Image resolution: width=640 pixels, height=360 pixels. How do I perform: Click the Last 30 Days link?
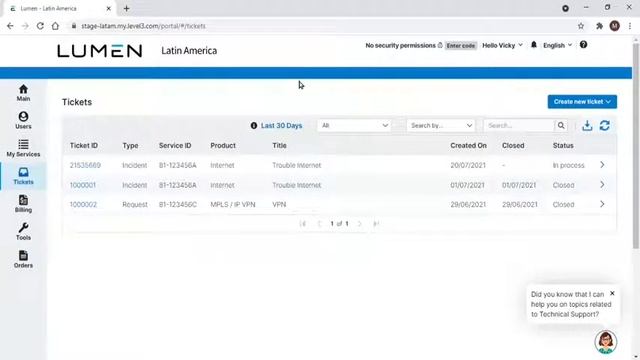click(282, 126)
